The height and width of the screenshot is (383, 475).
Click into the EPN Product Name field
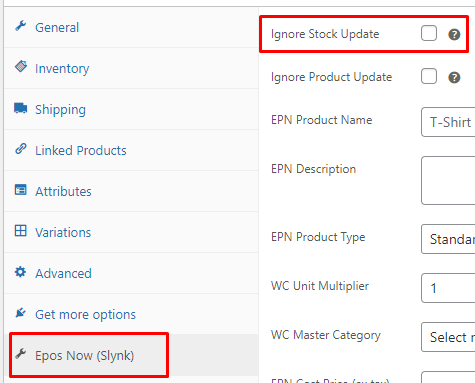[448, 122]
